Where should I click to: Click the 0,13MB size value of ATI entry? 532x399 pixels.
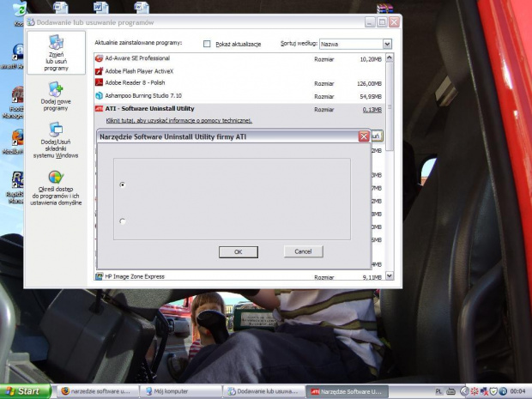pyautogui.click(x=372, y=110)
